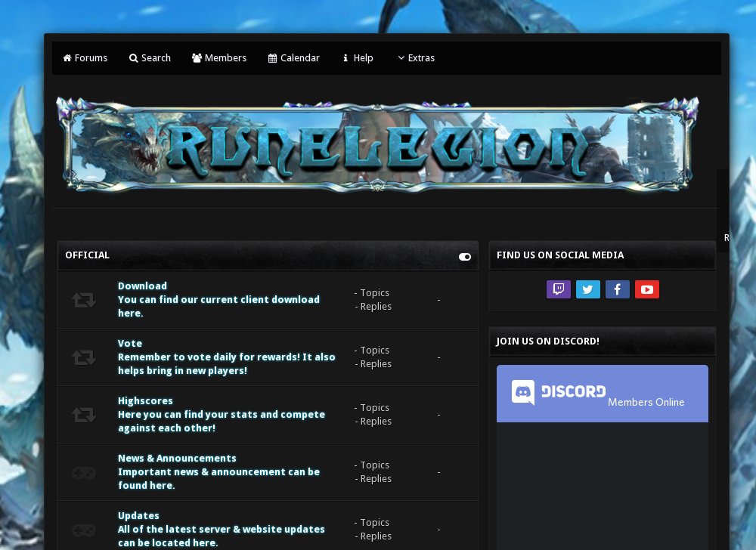Click the Twitch icon under social media
Screen dimensions: 756x550
559,289
